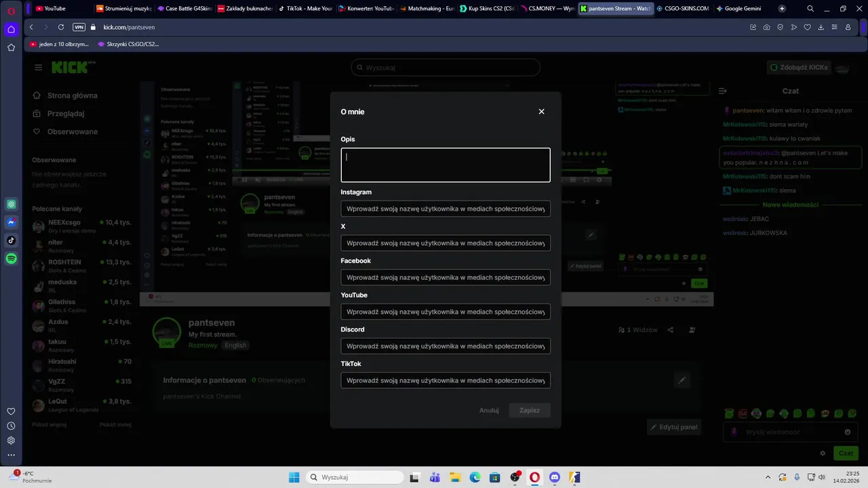The height and width of the screenshot is (488, 868).
Task: Open ROSHTEIN recommended channel
Action: point(81,265)
